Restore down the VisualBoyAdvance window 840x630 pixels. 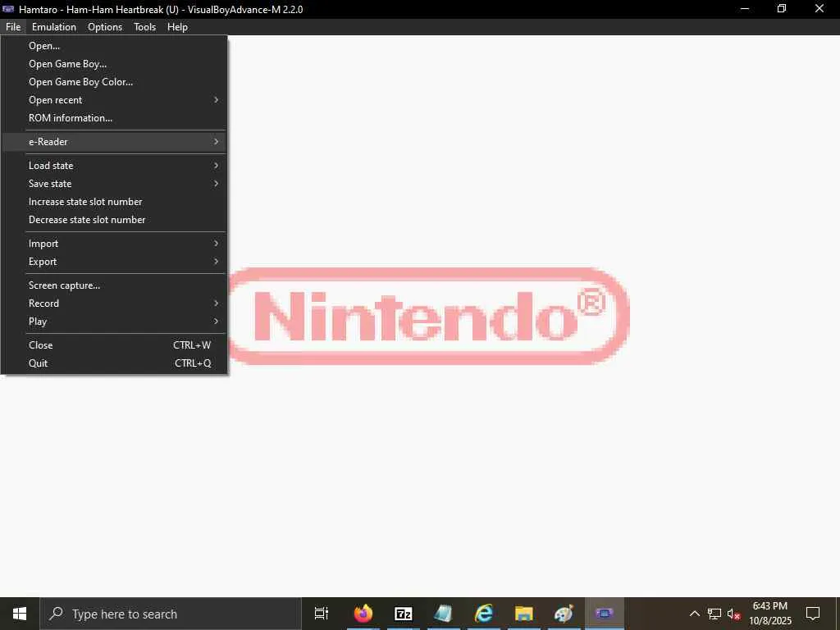(x=782, y=9)
